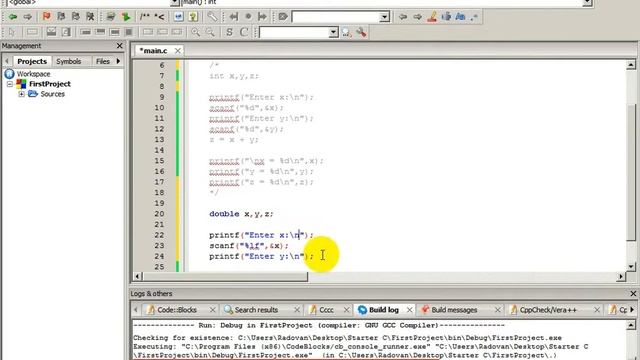Open the Build messages tab

pos(454,310)
